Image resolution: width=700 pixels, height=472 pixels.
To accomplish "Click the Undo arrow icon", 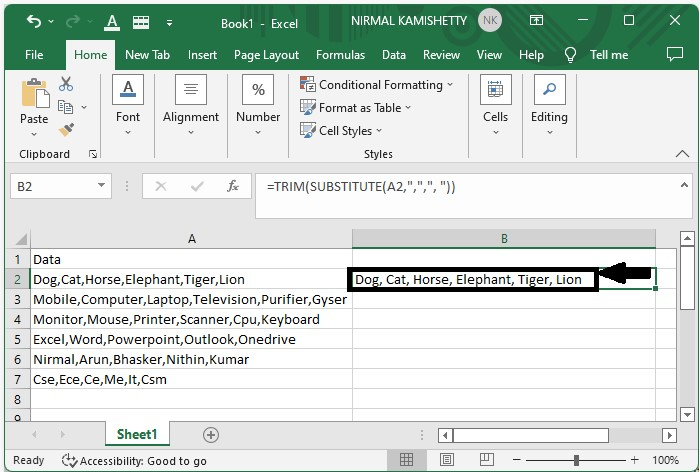I will [34, 21].
